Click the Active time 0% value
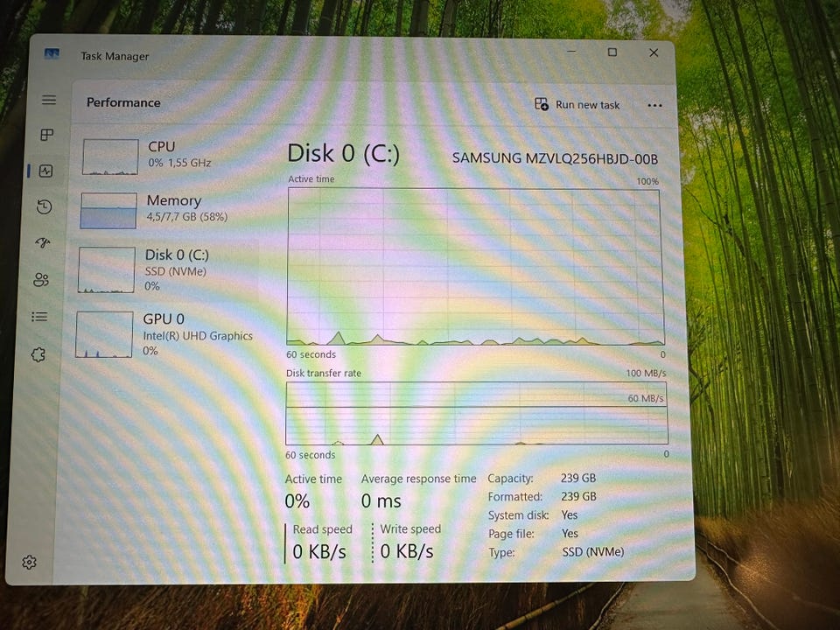Image resolution: width=840 pixels, height=630 pixels. pos(297,501)
